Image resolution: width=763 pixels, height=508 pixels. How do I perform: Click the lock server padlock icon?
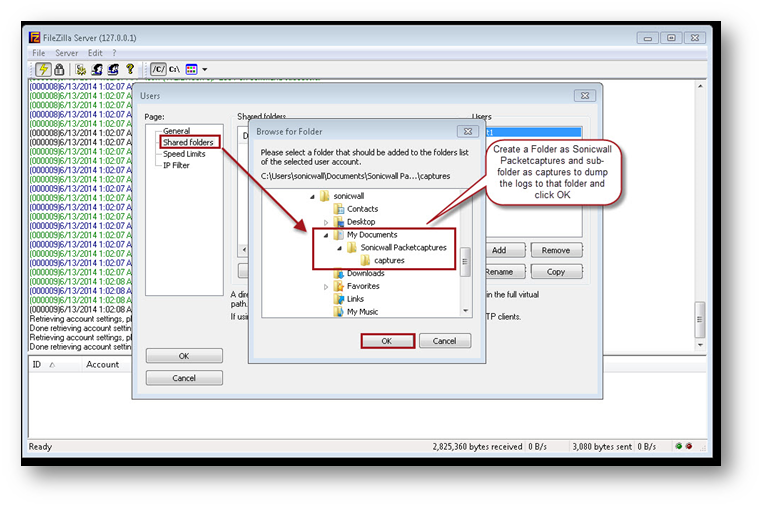pyautogui.click(x=59, y=70)
